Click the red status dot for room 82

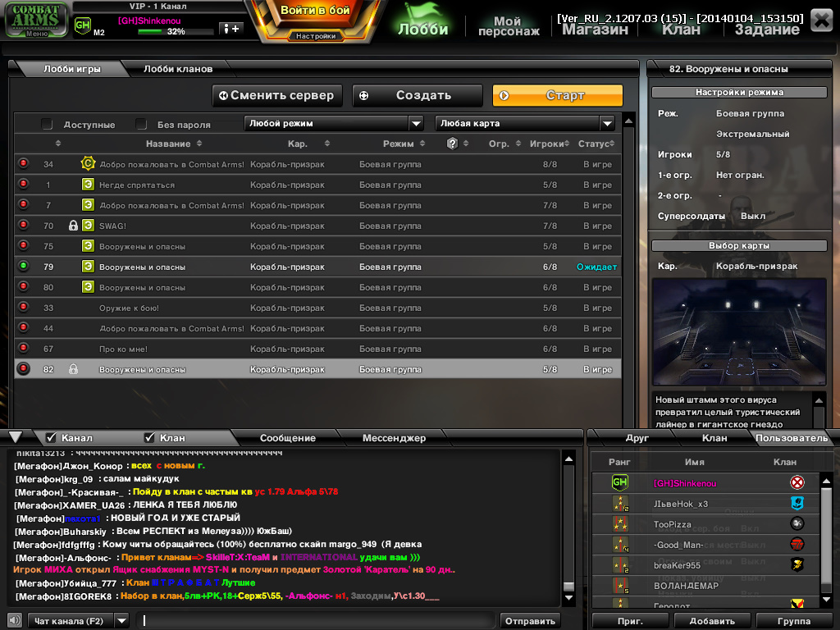23,368
